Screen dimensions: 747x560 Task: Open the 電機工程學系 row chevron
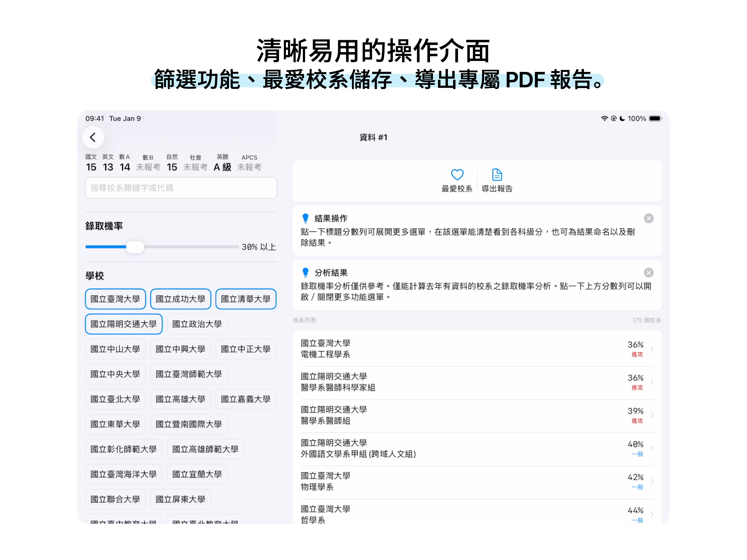(x=652, y=349)
